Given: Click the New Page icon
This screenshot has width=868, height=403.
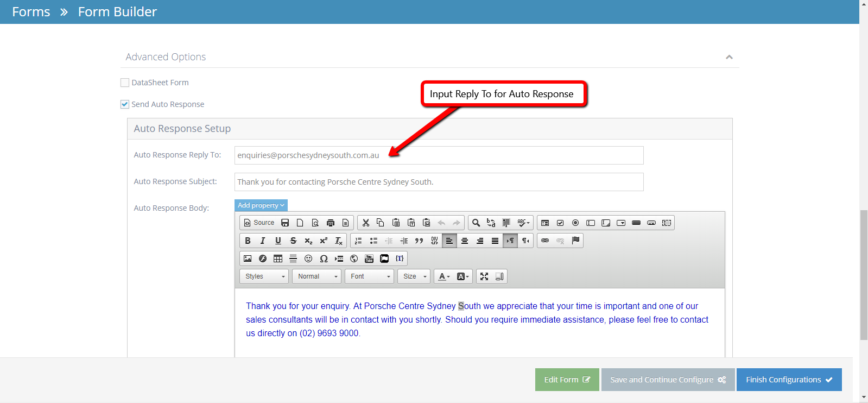Looking at the screenshot, I should pyautogui.click(x=300, y=223).
